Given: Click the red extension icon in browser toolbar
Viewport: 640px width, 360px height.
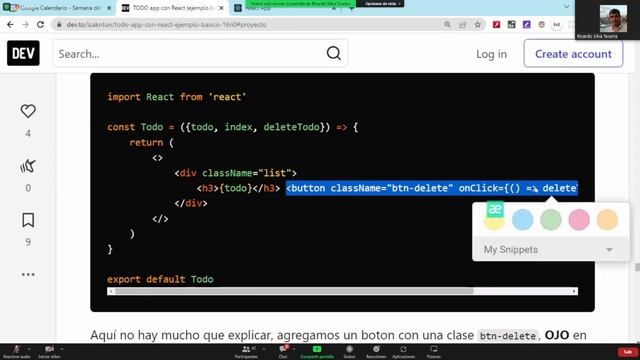Looking at the screenshot, I should [x=496, y=24].
